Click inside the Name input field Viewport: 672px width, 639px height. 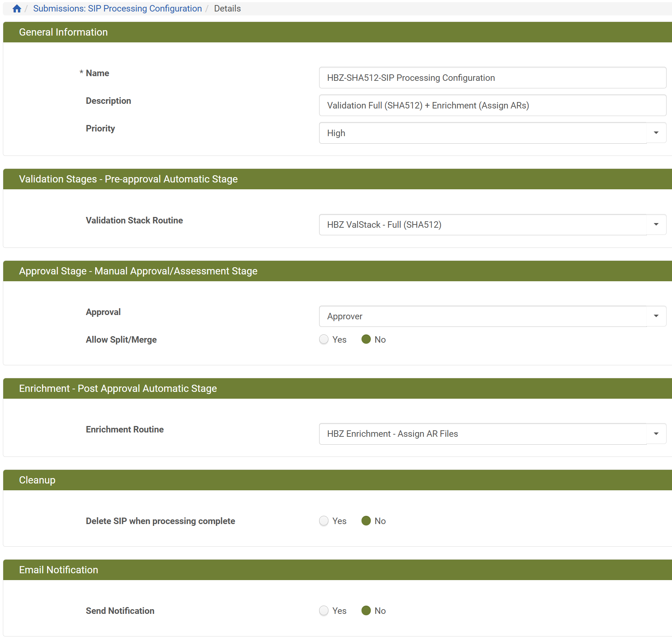pos(492,78)
